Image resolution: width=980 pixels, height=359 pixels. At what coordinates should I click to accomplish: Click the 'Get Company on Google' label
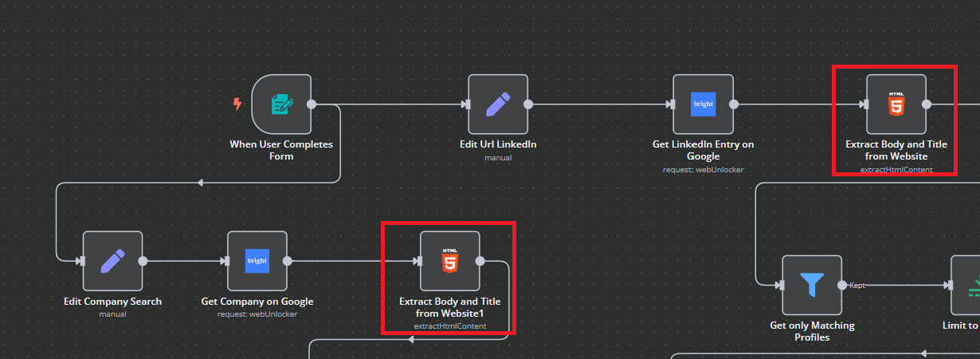pyautogui.click(x=257, y=302)
